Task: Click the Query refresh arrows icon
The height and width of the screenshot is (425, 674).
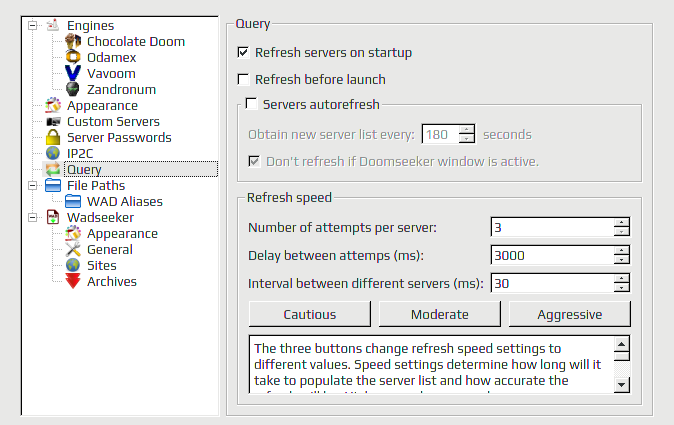Action: click(x=53, y=169)
